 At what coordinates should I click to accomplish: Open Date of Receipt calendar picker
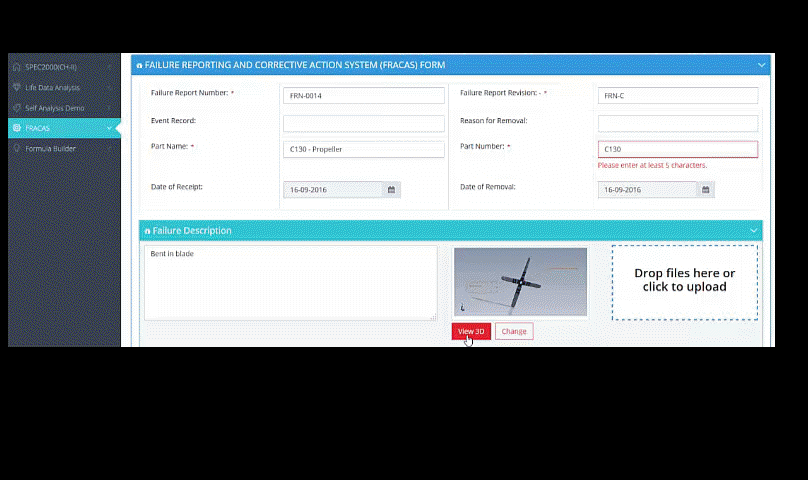[391, 190]
